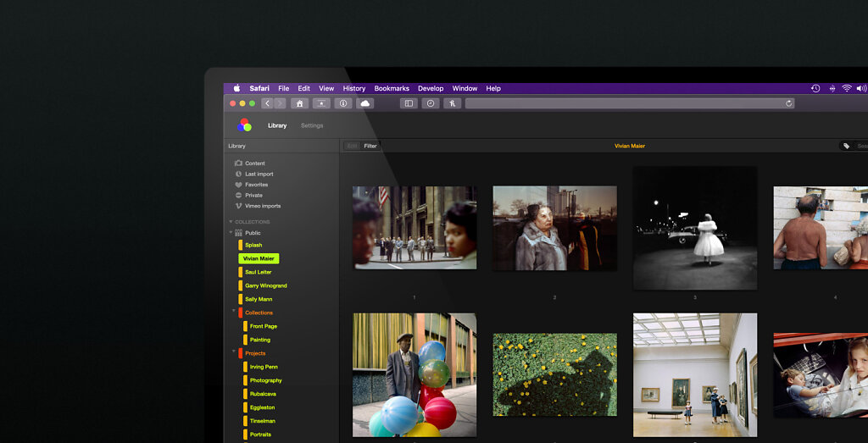Select the Irving Penn album
The height and width of the screenshot is (443, 868).
click(x=264, y=367)
